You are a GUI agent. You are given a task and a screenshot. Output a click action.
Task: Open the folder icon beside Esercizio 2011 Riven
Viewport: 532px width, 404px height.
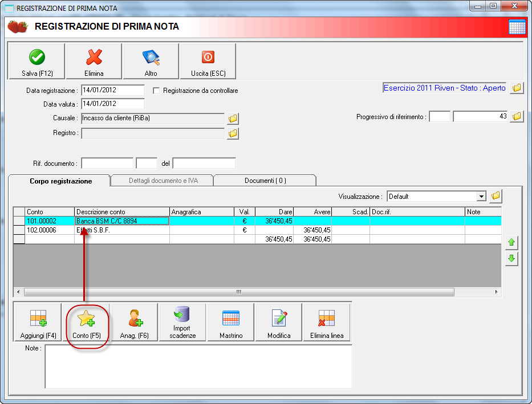click(517, 88)
